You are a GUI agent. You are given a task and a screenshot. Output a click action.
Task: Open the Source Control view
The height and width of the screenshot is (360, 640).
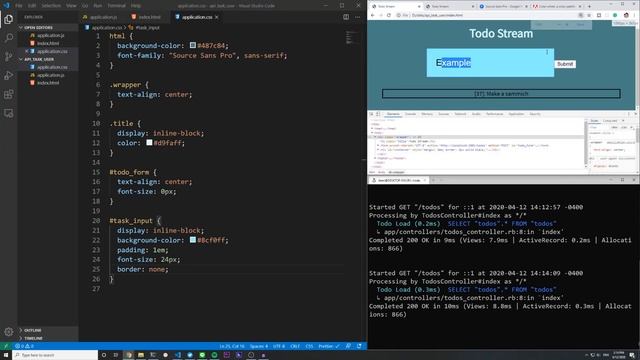pos(9,57)
